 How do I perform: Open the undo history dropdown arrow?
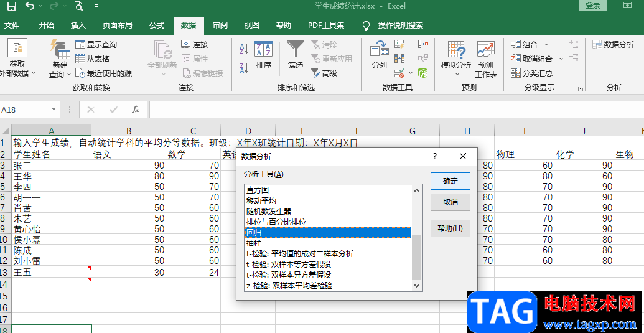[x=40, y=6]
